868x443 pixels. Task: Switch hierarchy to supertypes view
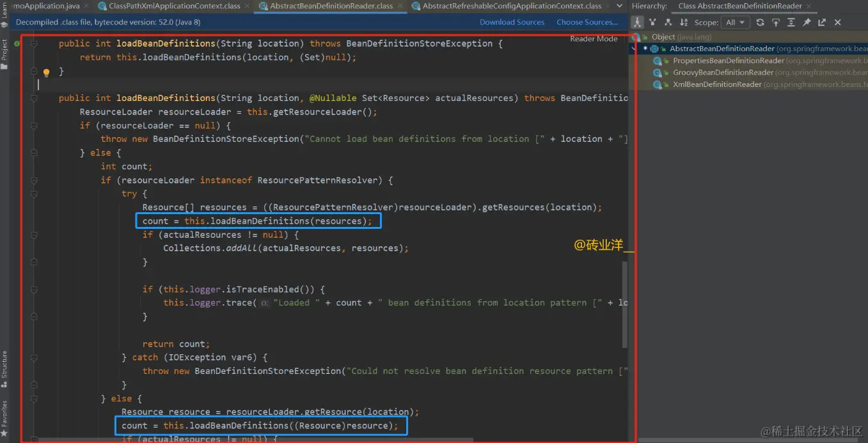652,22
